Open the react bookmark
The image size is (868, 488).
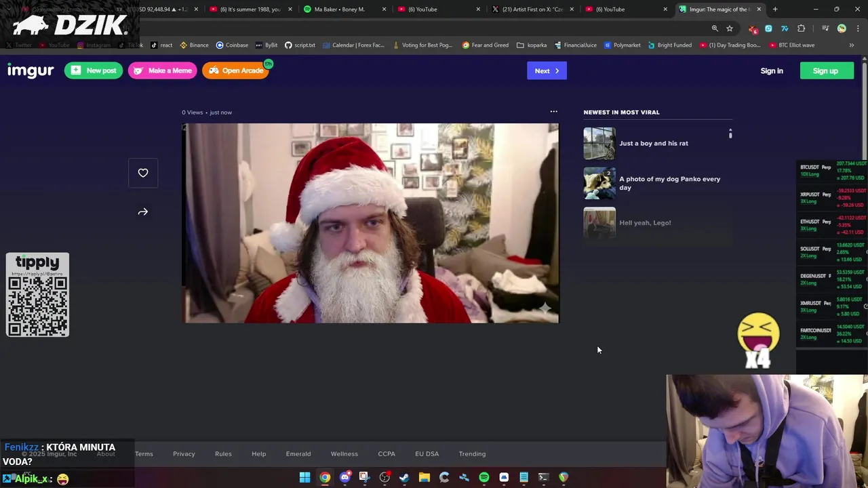point(161,45)
